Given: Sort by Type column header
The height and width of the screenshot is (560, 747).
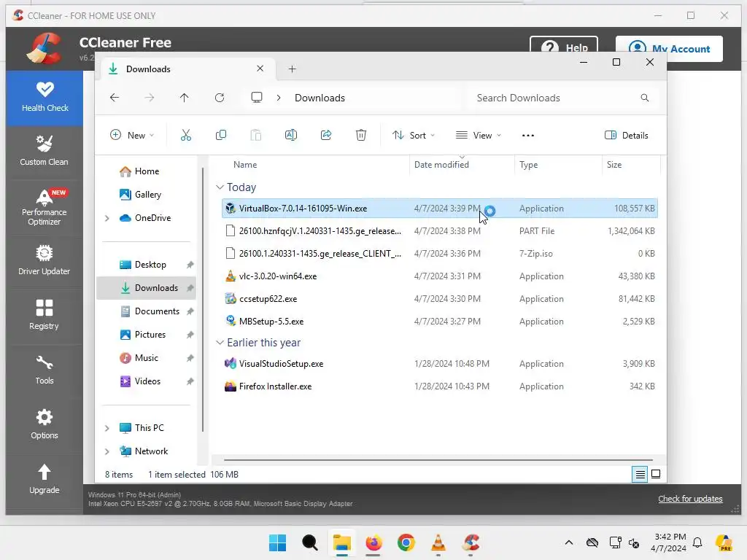Looking at the screenshot, I should (528, 164).
